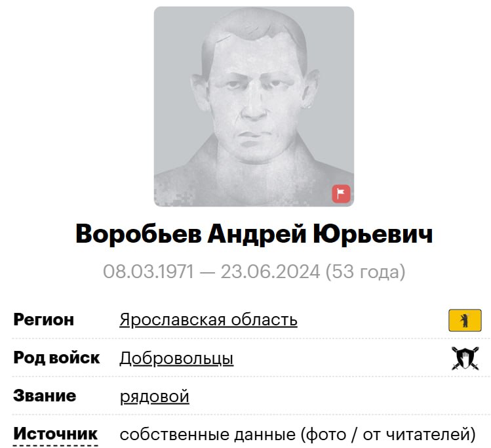Click the dotted-underlined Источник label
491x448 pixels.
(56, 434)
